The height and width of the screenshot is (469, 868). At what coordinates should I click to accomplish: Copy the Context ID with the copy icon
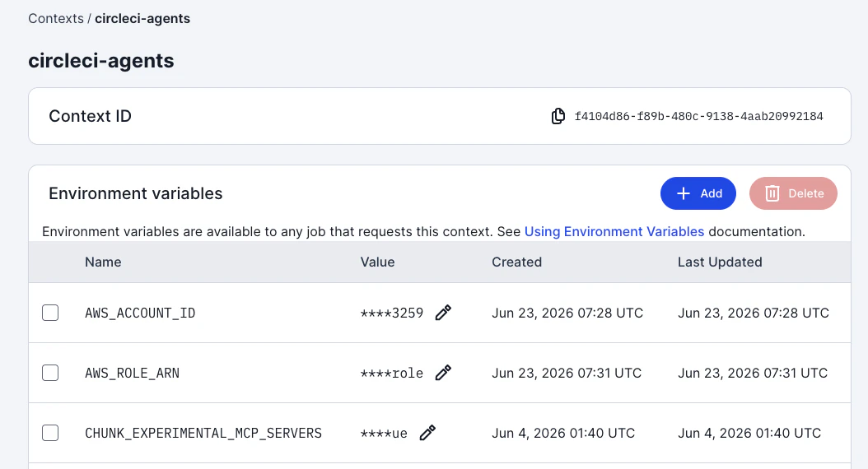click(x=558, y=116)
